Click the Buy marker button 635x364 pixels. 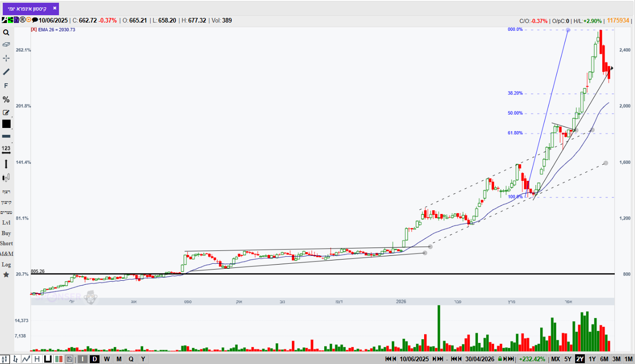[x=6, y=233]
